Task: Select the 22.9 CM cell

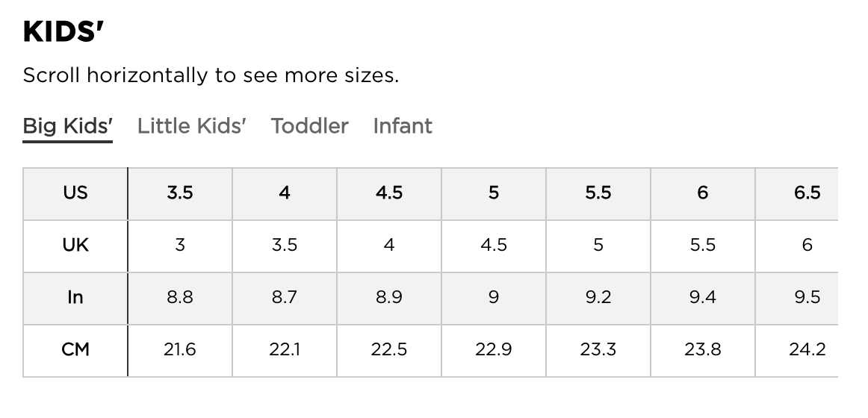Action: tap(494, 349)
